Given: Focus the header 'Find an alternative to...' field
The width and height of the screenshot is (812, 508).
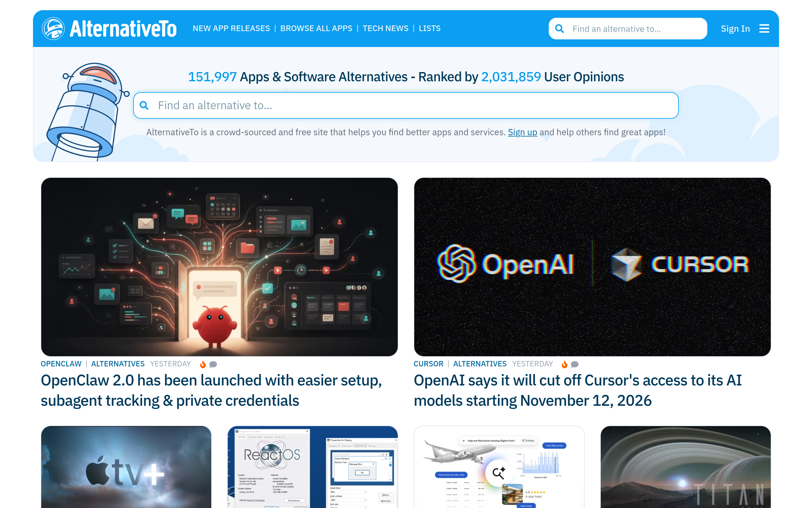Looking at the screenshot, I should (628, 29).
